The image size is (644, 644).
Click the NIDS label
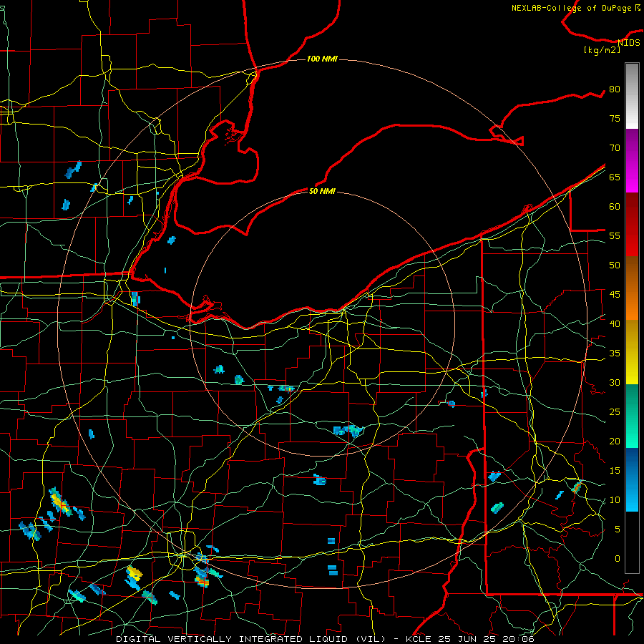pos(629,42)
